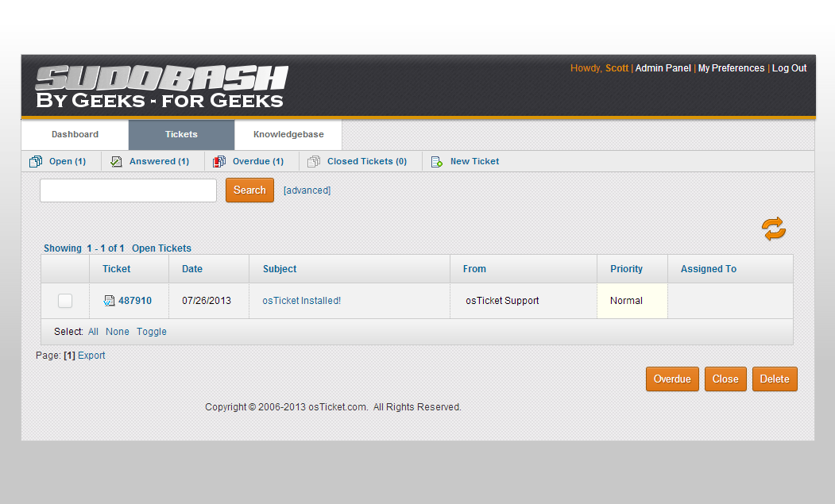This screenshot has width=835, height=504.
Task: Open the advanced search options
Action: (307, 190)
